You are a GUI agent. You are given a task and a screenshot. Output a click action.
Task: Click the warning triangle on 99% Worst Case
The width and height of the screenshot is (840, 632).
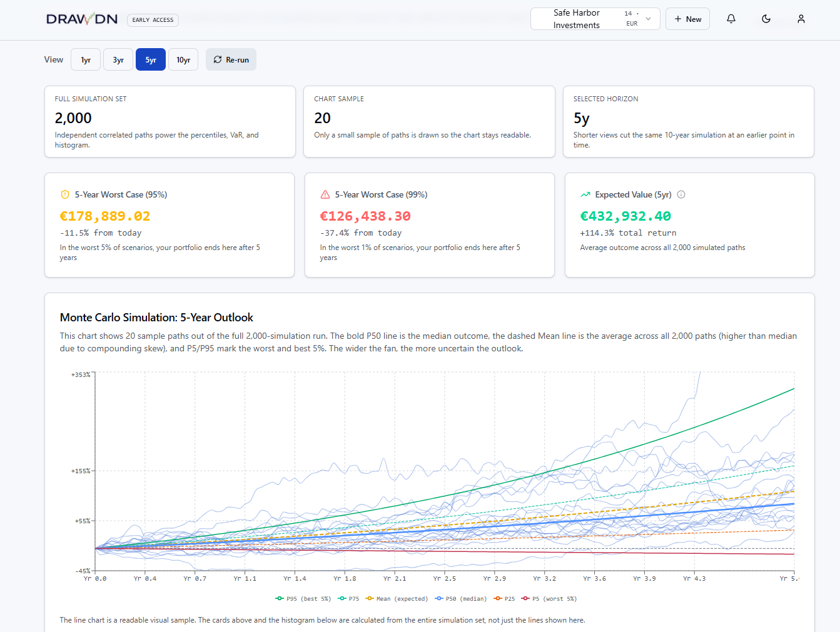tap(325, 194)
